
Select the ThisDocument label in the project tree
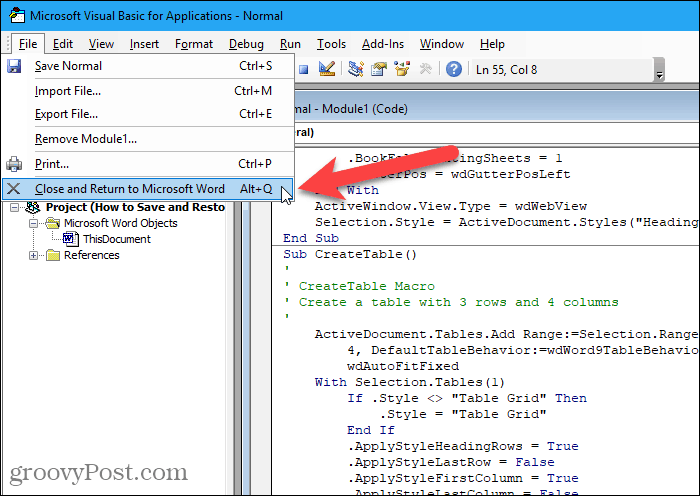pos(117,239)
